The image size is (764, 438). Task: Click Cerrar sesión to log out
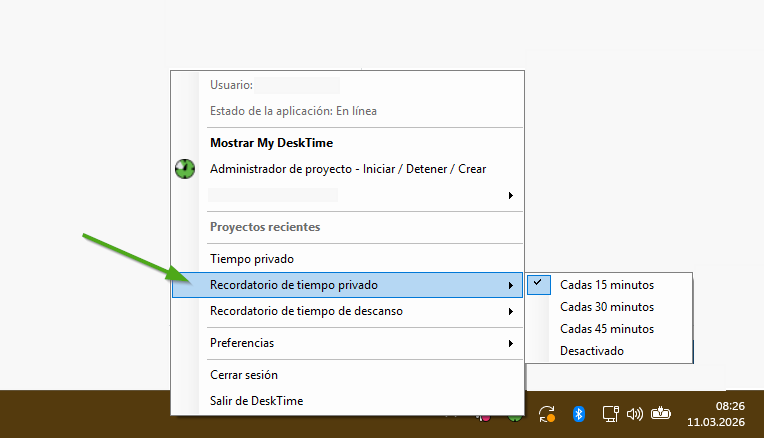(243, 375)
